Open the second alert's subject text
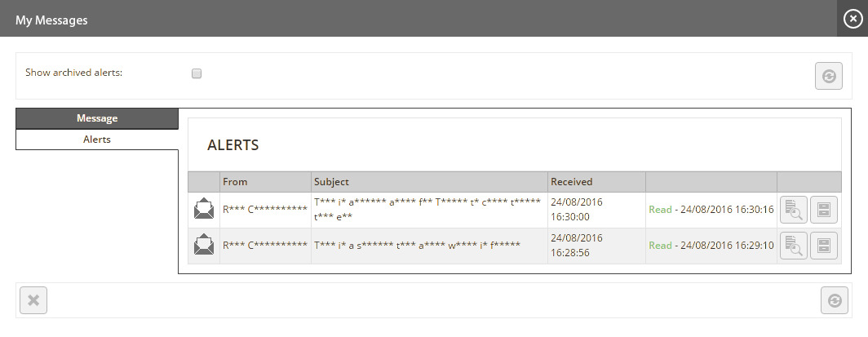Image resolution: width=868 pixels, height=337 pixels. [x=418, y=245]
